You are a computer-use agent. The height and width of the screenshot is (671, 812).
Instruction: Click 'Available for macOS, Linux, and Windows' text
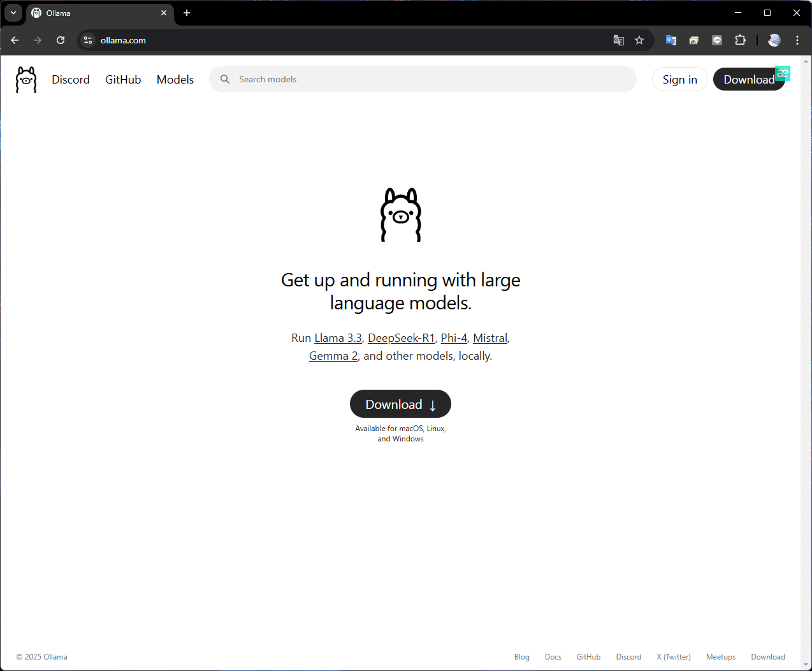(400, 434)
